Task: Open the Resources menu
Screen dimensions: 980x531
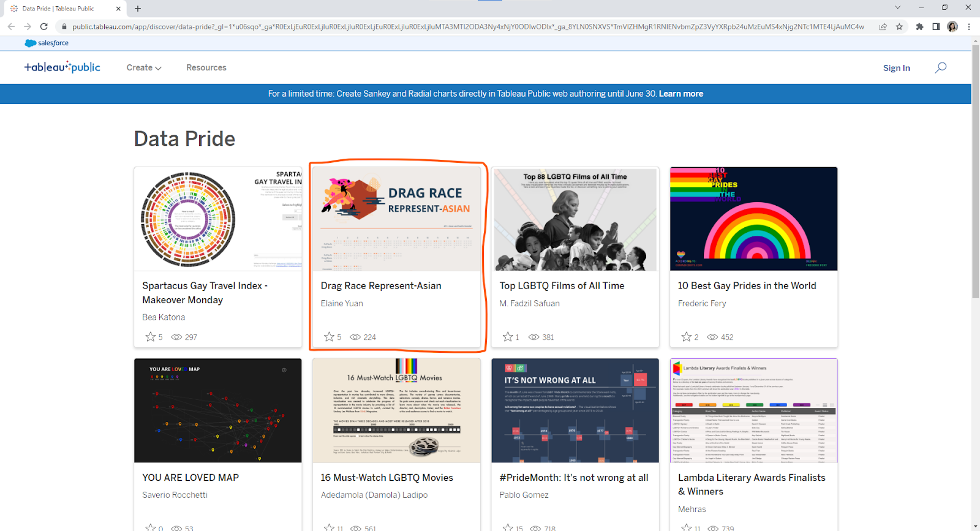Action: click(x=206, y=67)
